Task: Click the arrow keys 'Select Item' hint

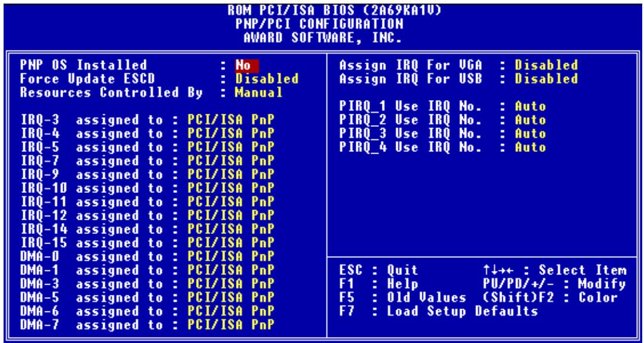Action: click(555, 270)
